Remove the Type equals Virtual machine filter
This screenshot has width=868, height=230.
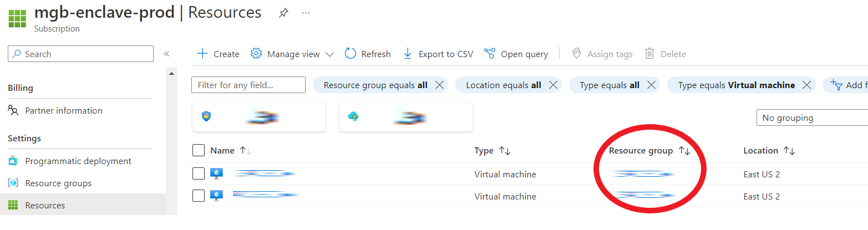point(807,85)
